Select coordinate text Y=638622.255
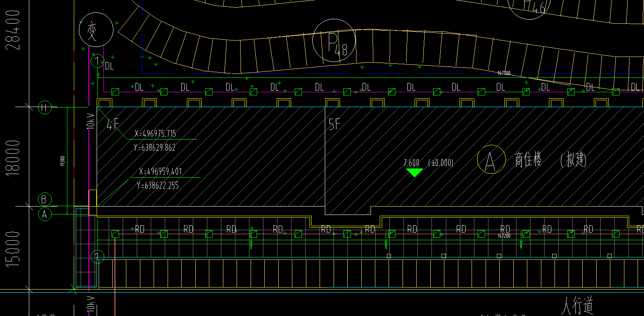Screen dimensions: 644x316 [x=158, y=186]
